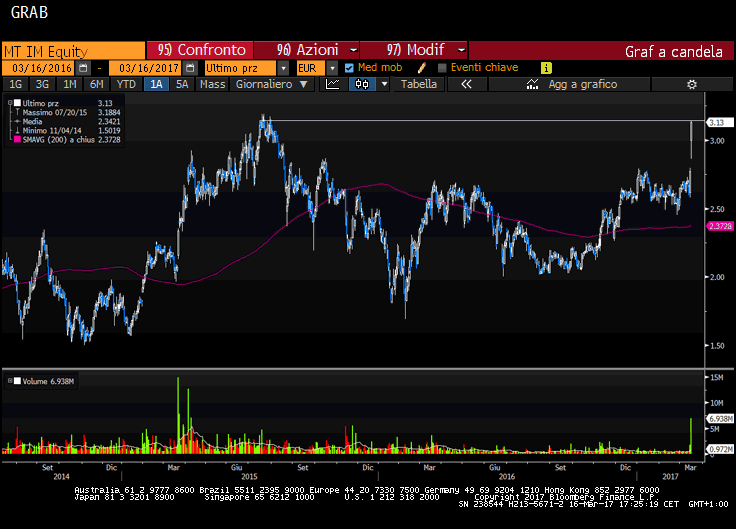Viewport: 736px width, 529px height.
Task: Open the start date calendar picker icon
Action: coord(84,67)
